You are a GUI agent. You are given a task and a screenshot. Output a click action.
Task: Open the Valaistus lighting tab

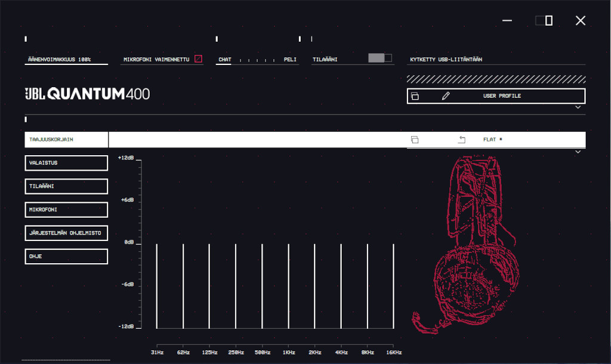(x=66, y=163)
